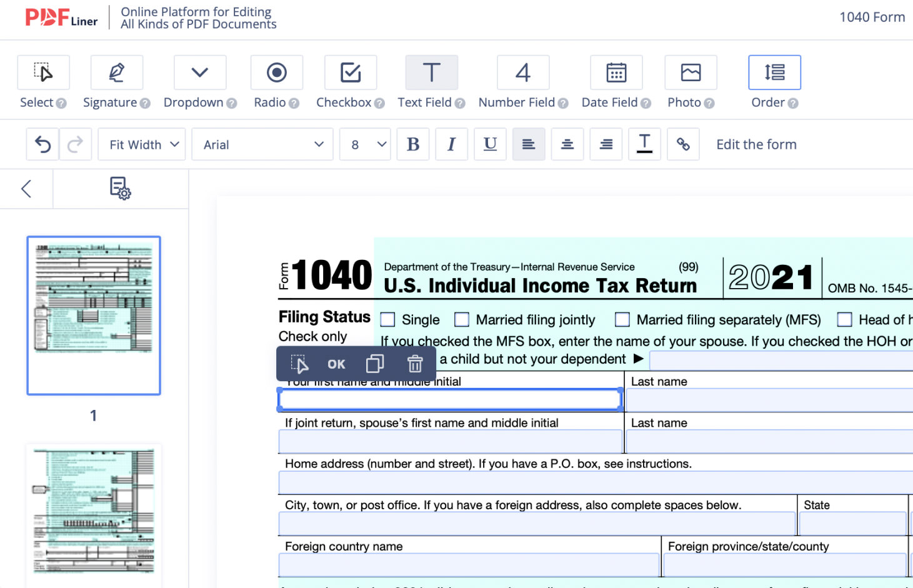Click spouse's first name and middle initial field
The height and width of the screenshot is (588, 913).
450,442
